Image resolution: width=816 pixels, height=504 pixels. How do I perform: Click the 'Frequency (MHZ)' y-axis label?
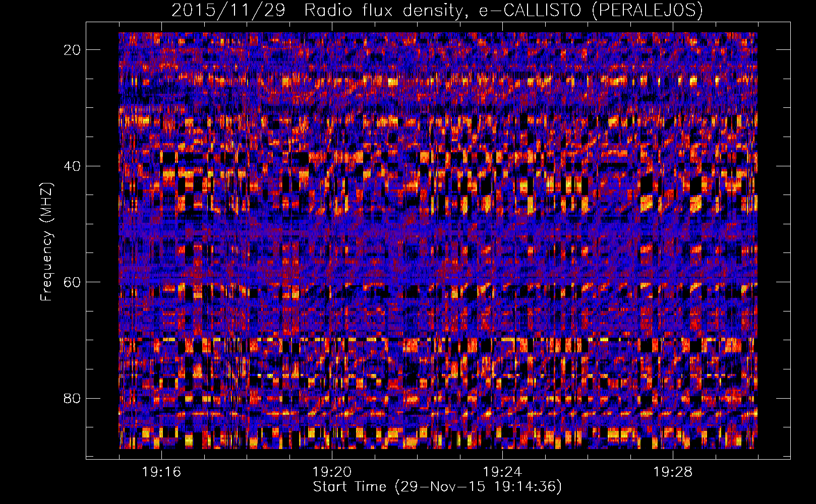click(x=46, y=242)
